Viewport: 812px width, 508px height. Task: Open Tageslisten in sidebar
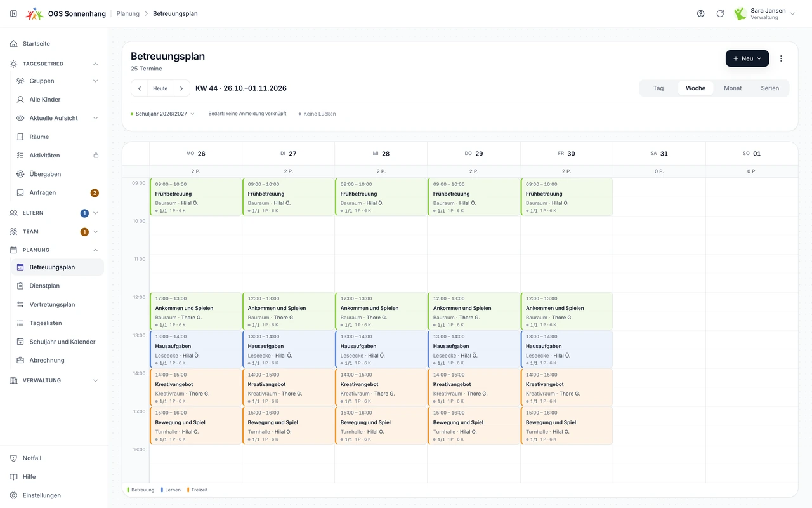57,323
